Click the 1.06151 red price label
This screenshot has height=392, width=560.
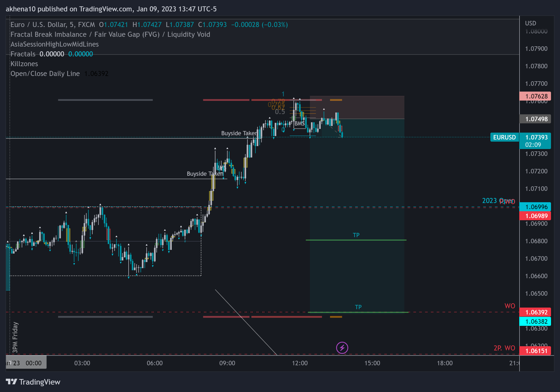(x=535, y=351)
